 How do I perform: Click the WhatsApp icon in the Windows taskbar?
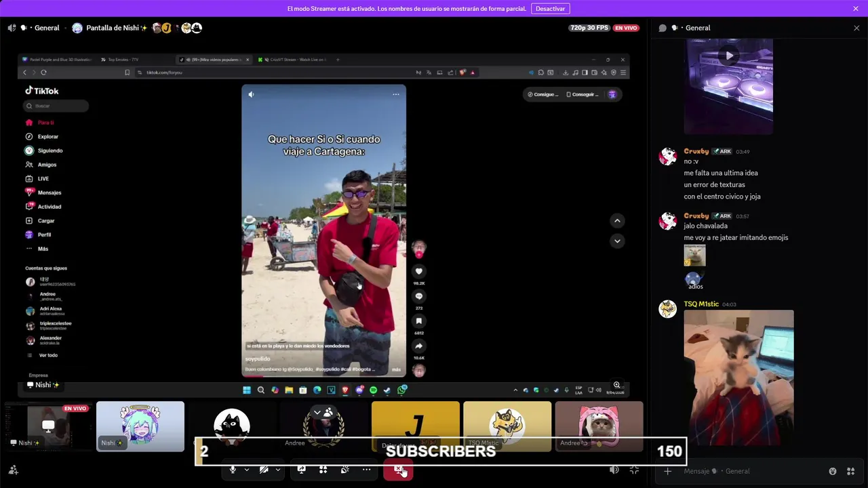(x=401, y=390)
